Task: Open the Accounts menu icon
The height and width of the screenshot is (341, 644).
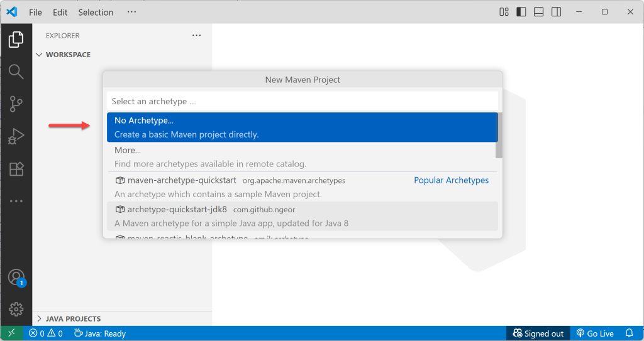Action: (16, 278)
